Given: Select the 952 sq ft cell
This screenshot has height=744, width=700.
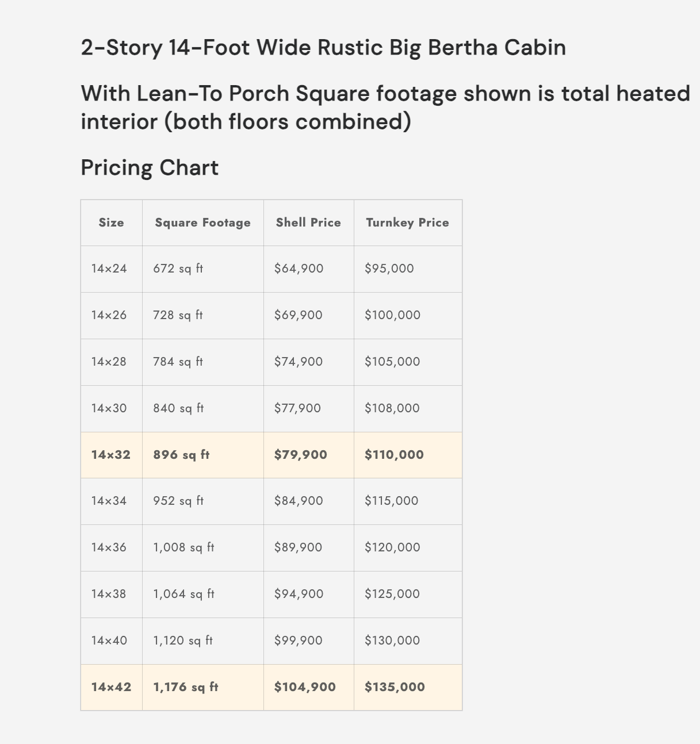Looking at the screenshot, I should (178, 501).
